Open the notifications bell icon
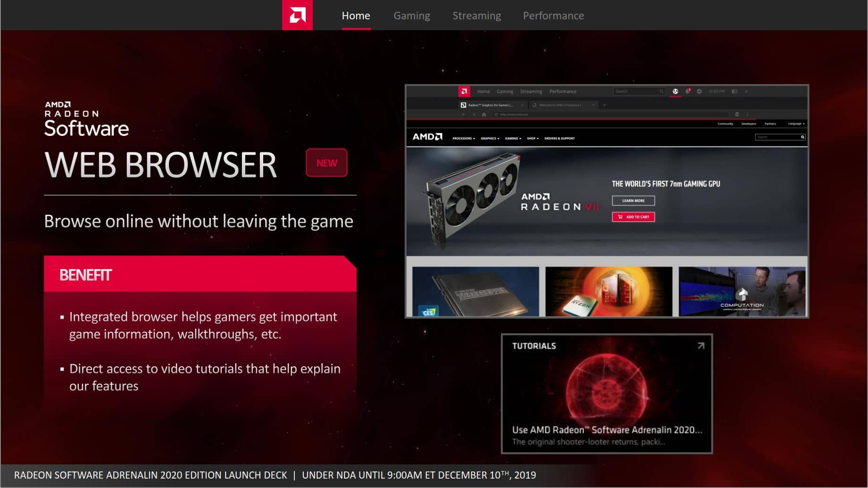Screen dimensions: 868x488 coord(687,92)
